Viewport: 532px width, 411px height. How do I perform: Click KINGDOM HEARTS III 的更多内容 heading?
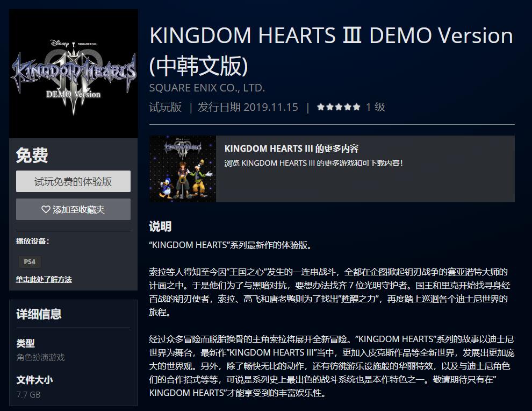[x=291, y=148]
